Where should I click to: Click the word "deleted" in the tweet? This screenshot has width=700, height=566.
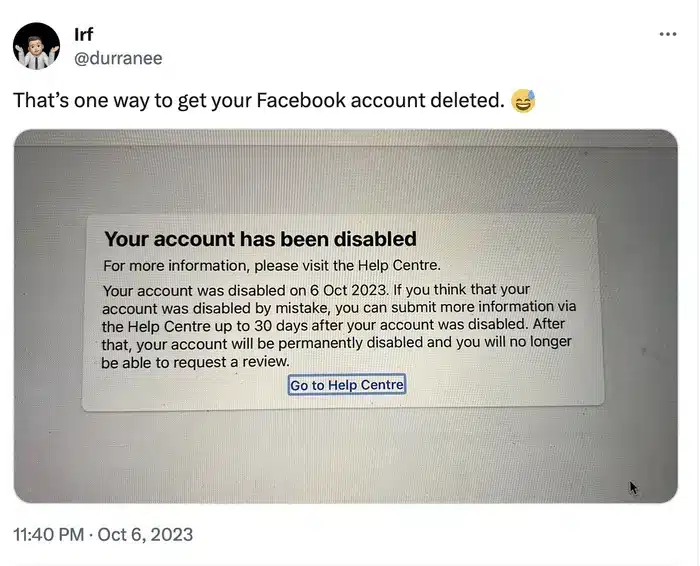tap(463, 101)
